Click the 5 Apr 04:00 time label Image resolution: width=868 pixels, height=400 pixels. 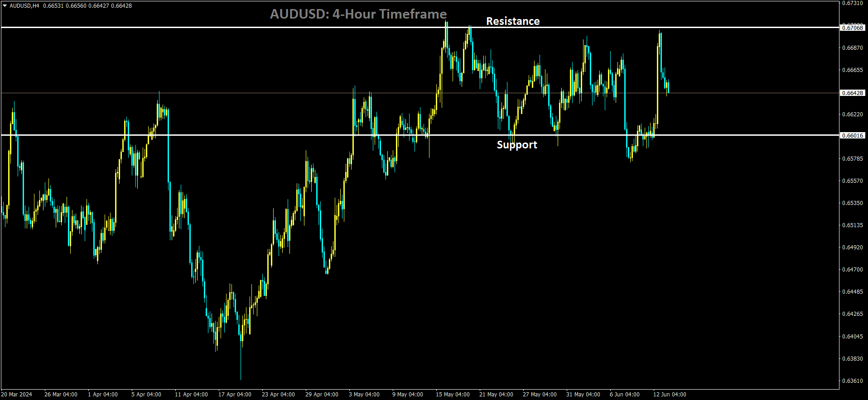point(146,395)
